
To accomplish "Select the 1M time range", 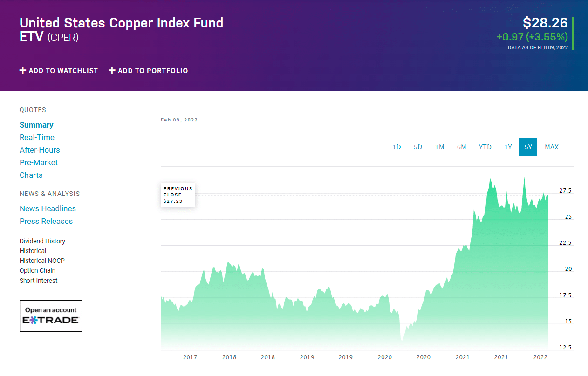I will [x=439, y=147].
